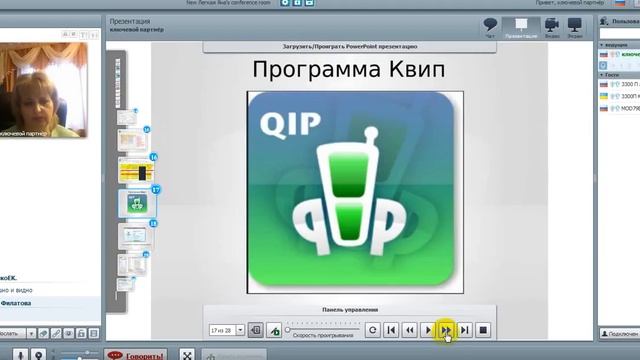640x360 pixels.
Task: Open the chat send dropdown arrow
Action: (x=31, y=333)
